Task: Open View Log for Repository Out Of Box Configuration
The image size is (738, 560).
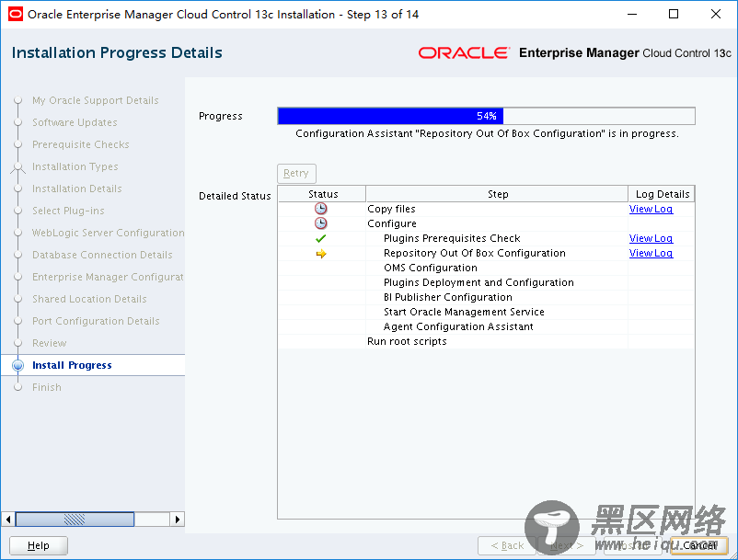Action: click(651, 253)
